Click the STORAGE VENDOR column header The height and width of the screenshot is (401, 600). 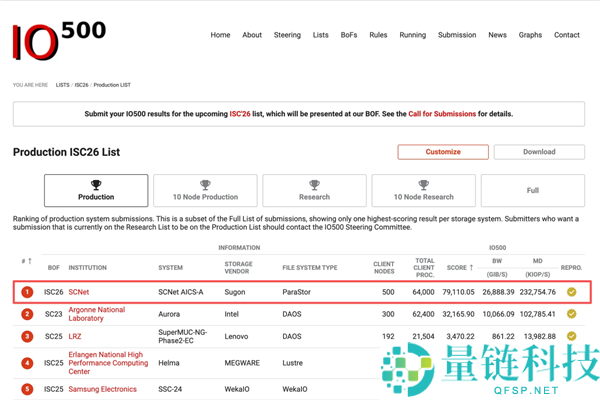[238, 267]
